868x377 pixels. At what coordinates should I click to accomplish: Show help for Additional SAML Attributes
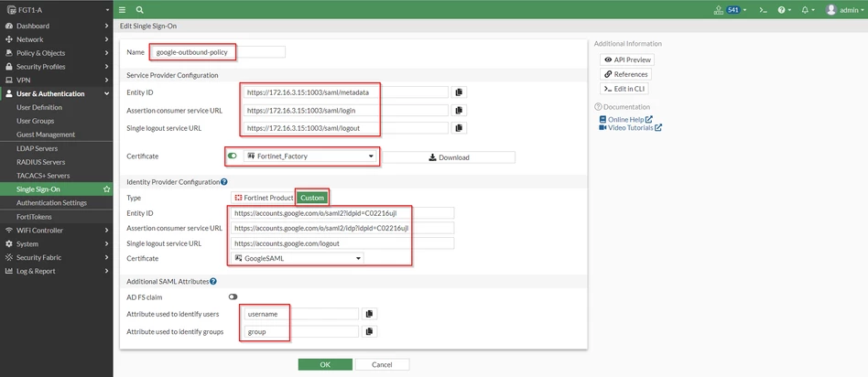pos(213,281)
